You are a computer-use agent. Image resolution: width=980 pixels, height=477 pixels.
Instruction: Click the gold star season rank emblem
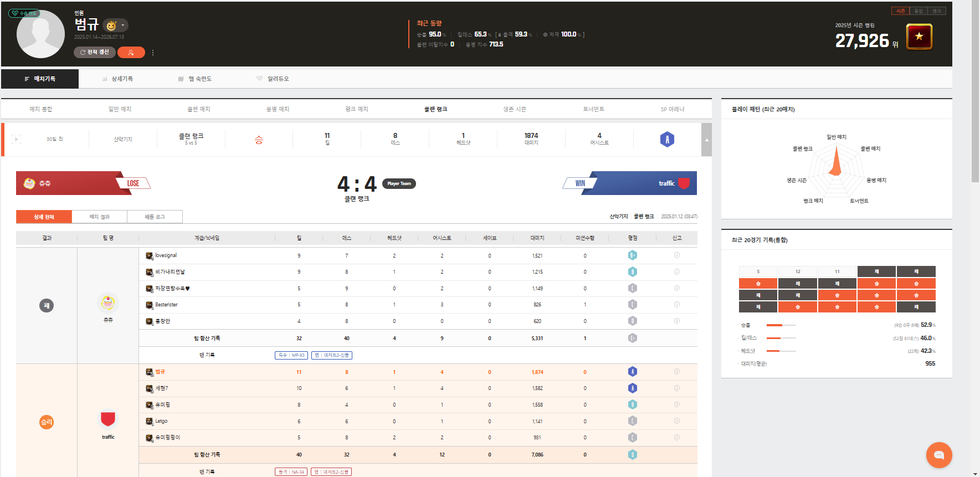tap(919, 37)
